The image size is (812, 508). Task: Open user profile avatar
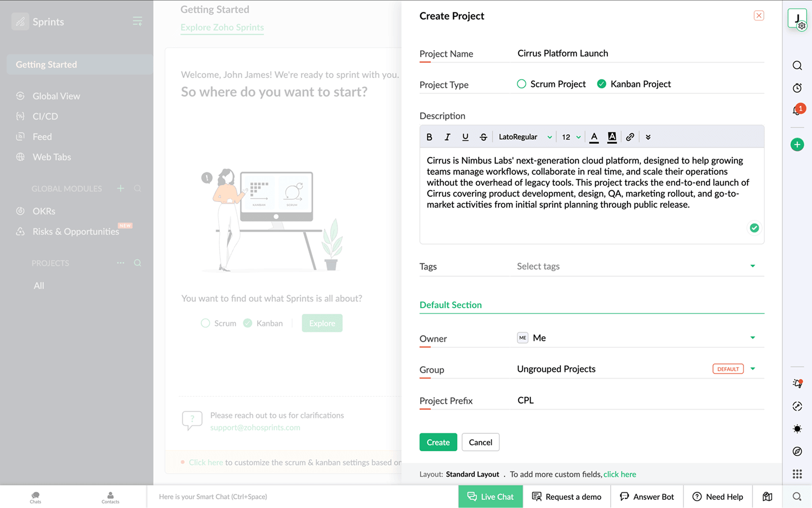(x=797, y=19)
